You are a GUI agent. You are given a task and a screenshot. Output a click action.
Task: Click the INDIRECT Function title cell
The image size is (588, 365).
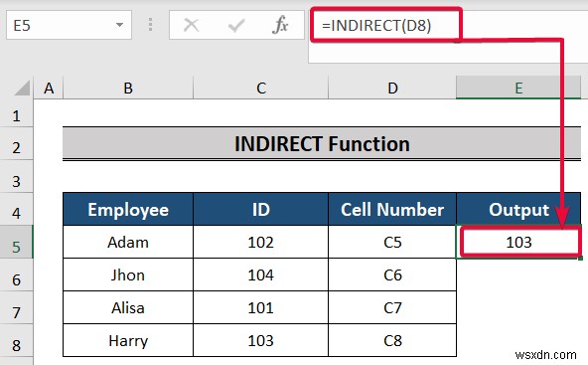(322, 144)
